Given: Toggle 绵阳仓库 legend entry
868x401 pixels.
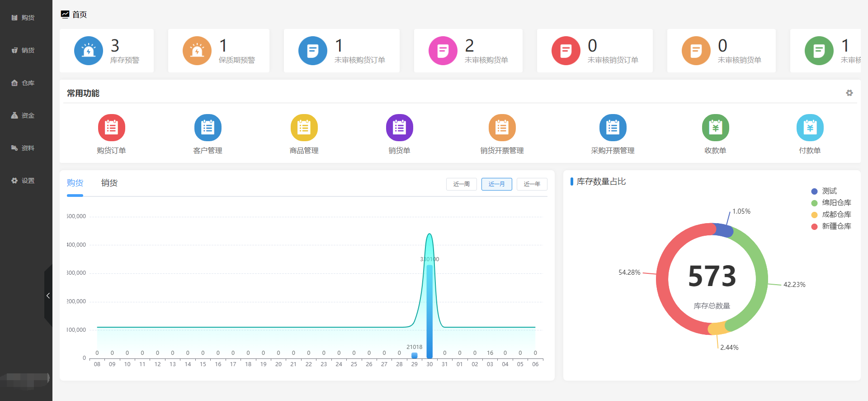Looking at the screenshot, I should point(831,203).
